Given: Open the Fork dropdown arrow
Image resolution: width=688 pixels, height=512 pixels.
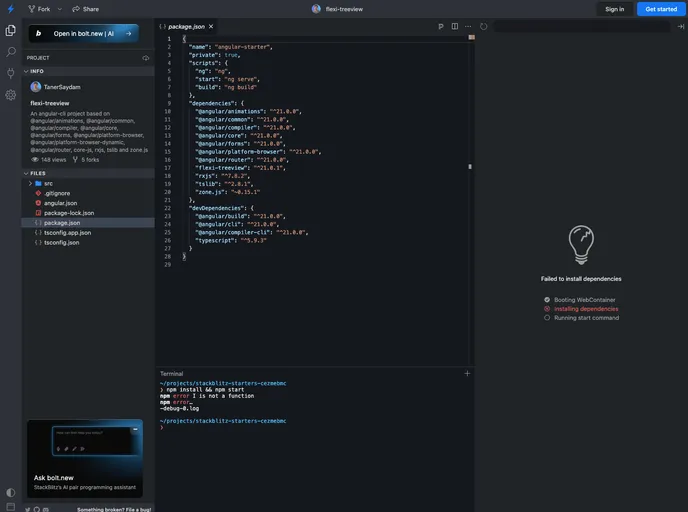Looking at the screenshot, I should pos(59,9).
